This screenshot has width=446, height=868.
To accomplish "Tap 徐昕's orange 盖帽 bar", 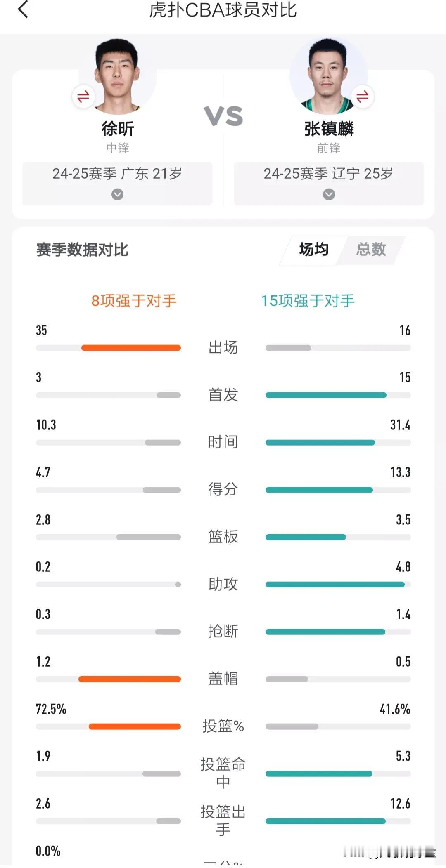I will [x=130, y=679].
